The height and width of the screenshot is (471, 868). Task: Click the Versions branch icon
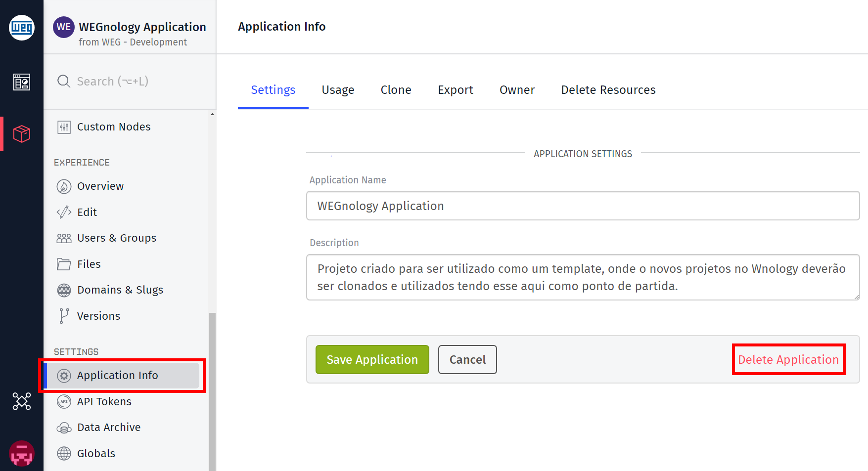pyautogui.click(x=64, y=316)
